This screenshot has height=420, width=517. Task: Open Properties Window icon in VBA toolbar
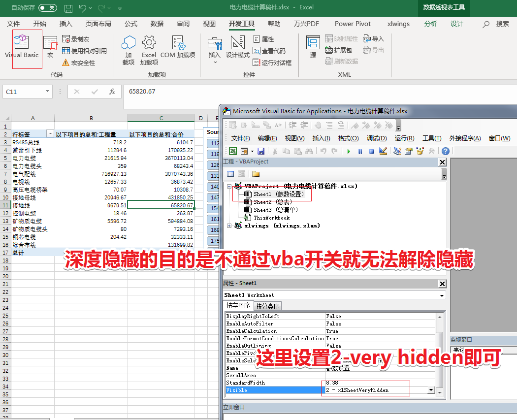[x=409, y=151]
